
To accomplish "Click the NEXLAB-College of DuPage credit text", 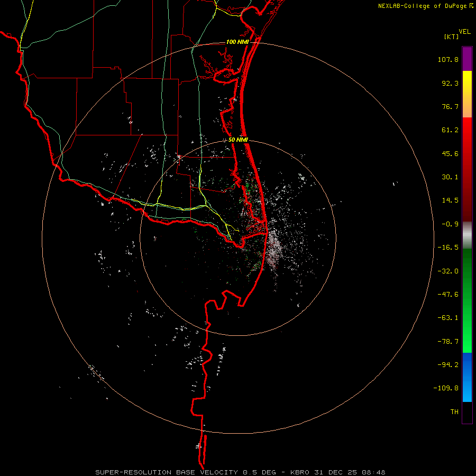I will pyautogui.click(x=422, y=6).
